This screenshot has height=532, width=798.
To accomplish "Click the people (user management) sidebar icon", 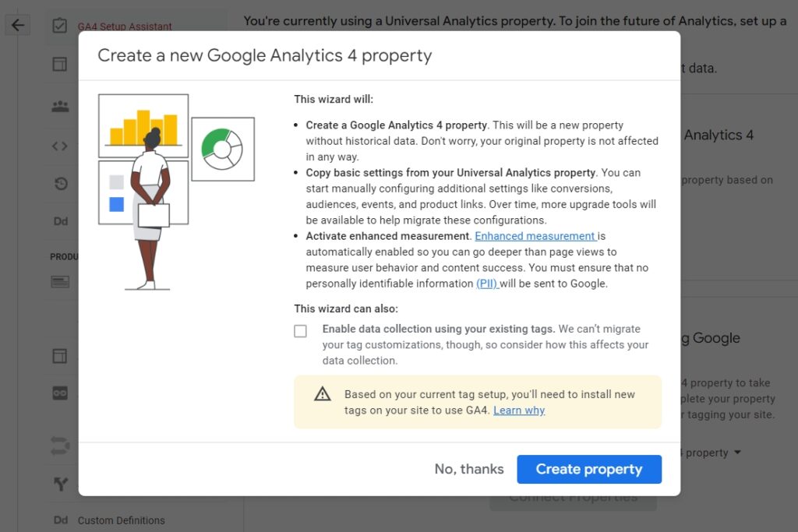I will [x=60, y=106].
